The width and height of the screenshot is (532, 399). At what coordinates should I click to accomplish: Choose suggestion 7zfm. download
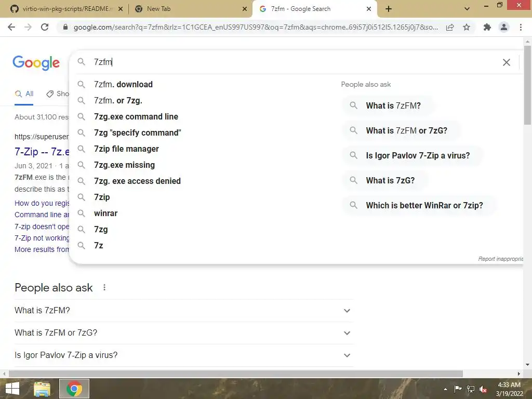click(x=204, y=85)
